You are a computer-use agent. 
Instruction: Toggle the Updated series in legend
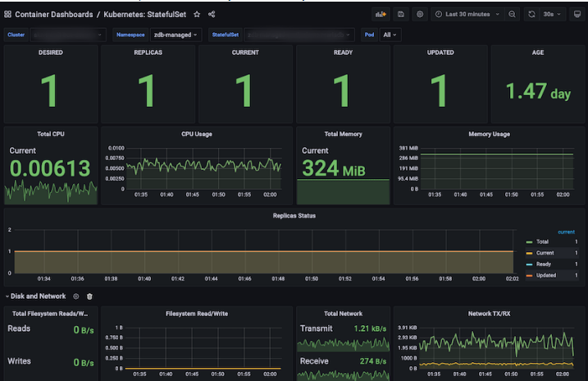(x=546, y=276)
